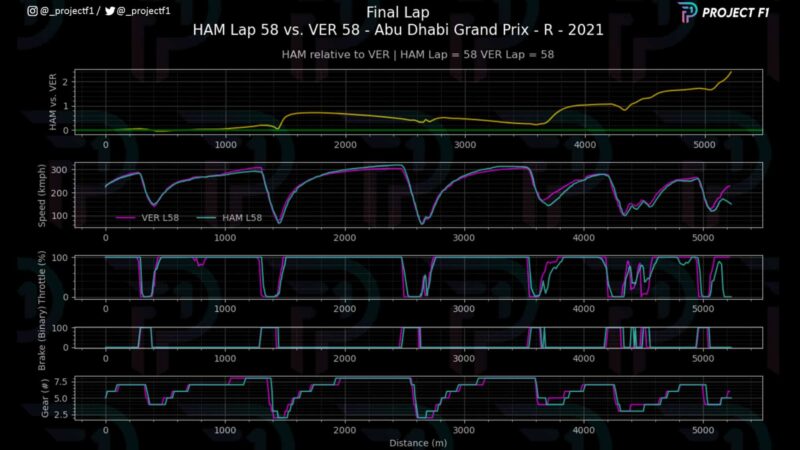Viewport: 800px width, 450px height.
Task: Click the Instagram icon in the header
Action: pyautogui.click(x=32, y=11)
